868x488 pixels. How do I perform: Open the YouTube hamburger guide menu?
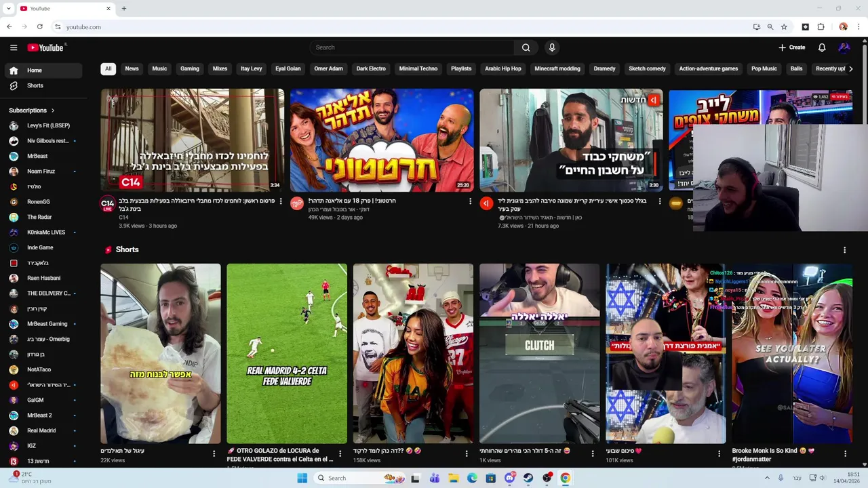click(14, 47)
